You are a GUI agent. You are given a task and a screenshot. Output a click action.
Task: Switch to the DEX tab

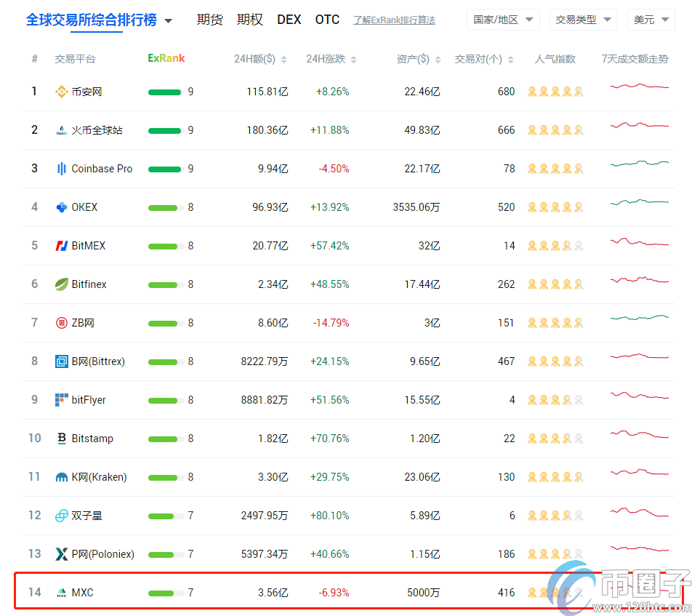(x=289, y=20)
